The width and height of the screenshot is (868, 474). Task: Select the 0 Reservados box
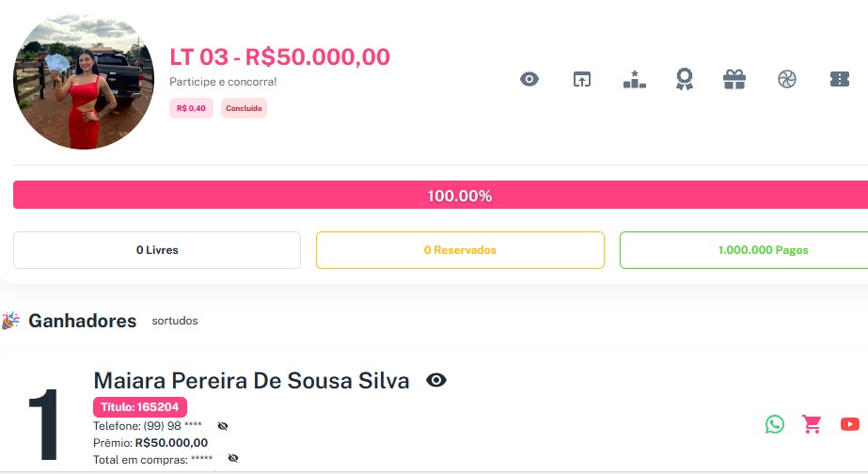[x=460, y=250]
